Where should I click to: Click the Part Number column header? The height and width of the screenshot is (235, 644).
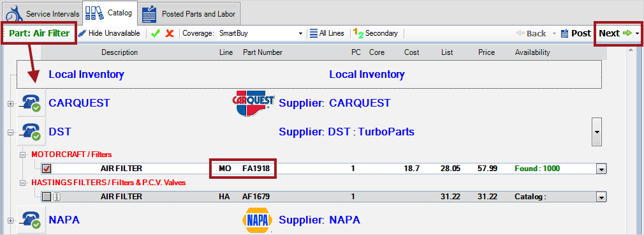263,52
